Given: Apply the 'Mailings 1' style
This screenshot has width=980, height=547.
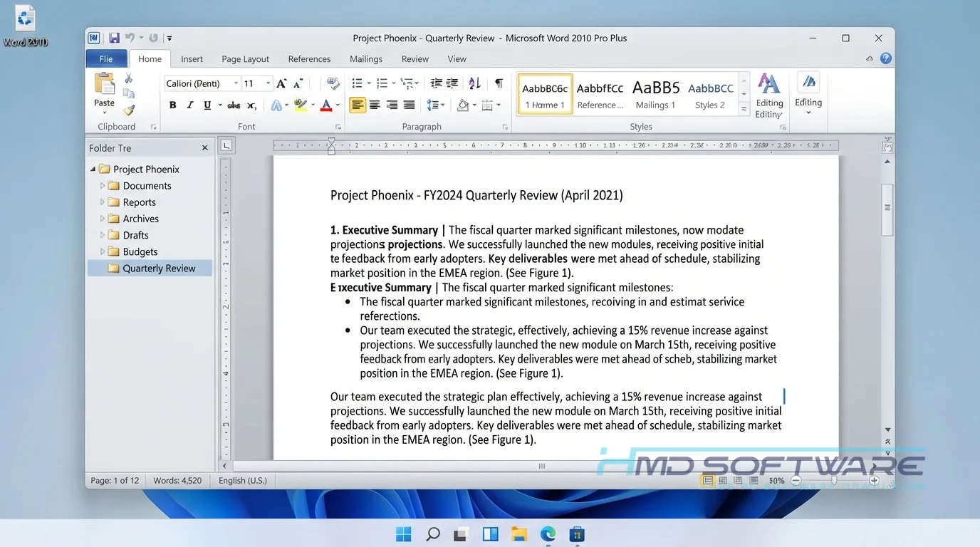Looking at the screenshot, I should 656,94.
